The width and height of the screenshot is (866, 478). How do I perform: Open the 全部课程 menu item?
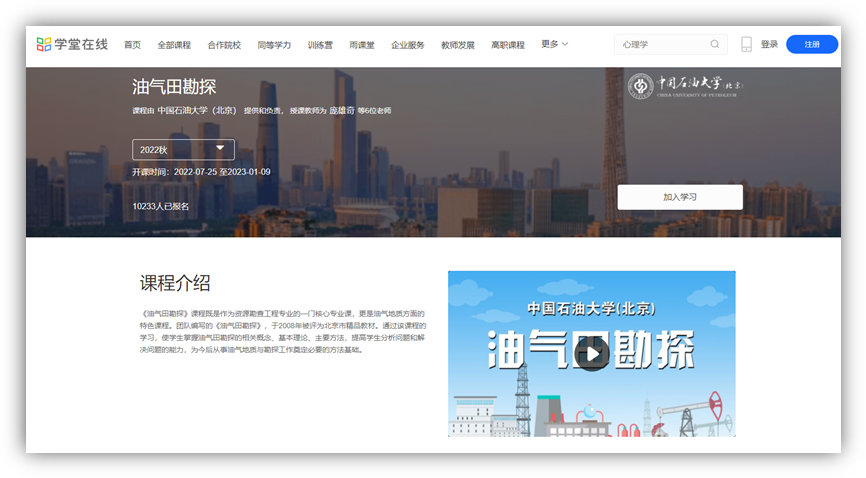[x=174, y=45]
